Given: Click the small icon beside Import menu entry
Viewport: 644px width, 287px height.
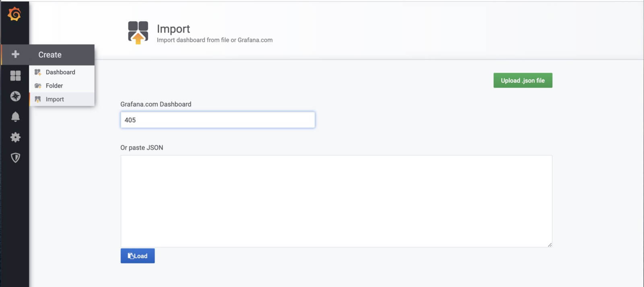Looking at the screenshot, I should tap(38, 99).
